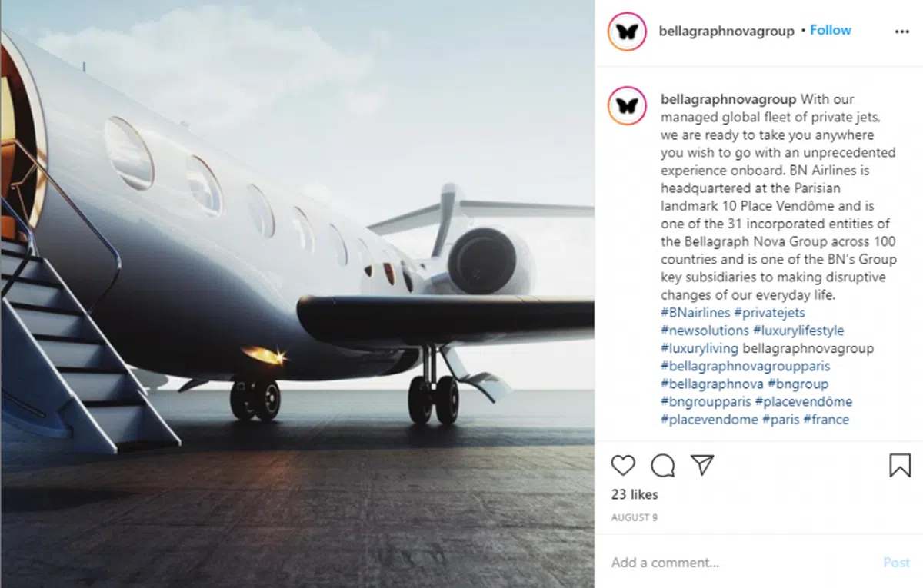The height and width of the screenshot is (588, 923).
Task: Open comments via the speech bubble icon
Action: tap(663, 465)
